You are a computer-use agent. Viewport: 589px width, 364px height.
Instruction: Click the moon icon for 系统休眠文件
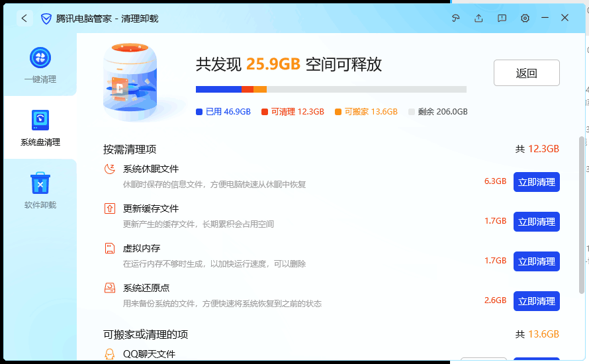click(x=110, y=169)
